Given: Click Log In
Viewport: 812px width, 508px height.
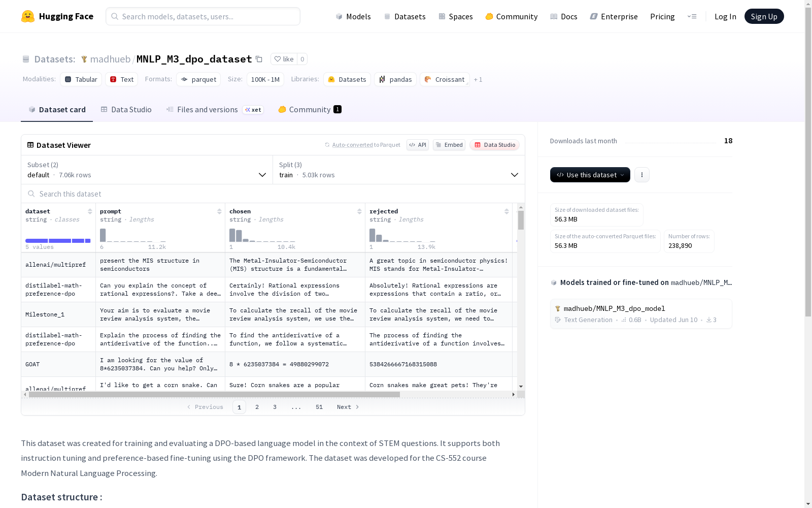Looking at the screenshot, I should [725, 16].
